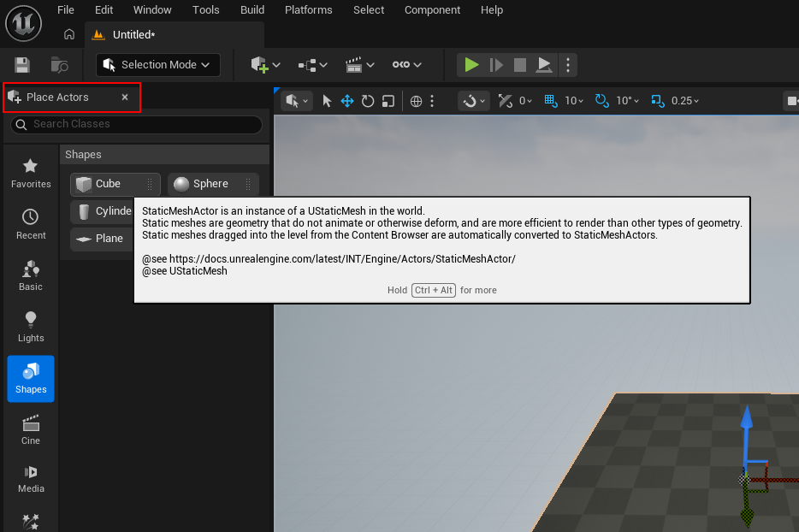799x532 pixels.
Task: Open the Tools menu
Action: pos(206,10)
